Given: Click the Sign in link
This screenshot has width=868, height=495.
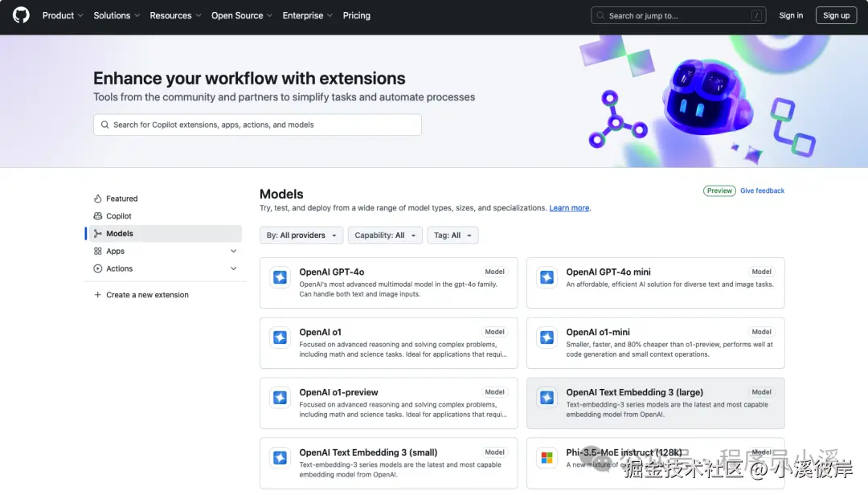Looking at the screenshot, I should (791, 15).
